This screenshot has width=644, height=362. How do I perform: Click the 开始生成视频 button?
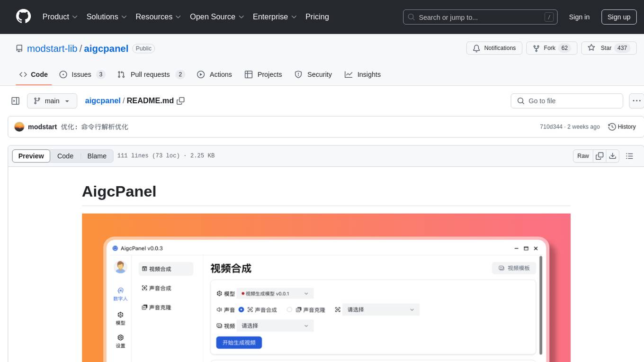click(239, 343)
